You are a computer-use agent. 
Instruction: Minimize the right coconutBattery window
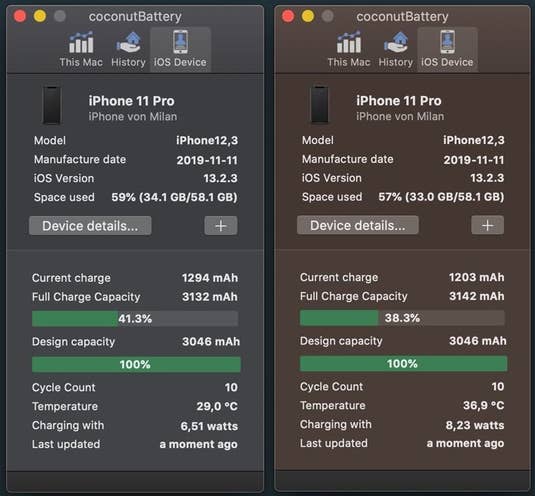(308, 16)
